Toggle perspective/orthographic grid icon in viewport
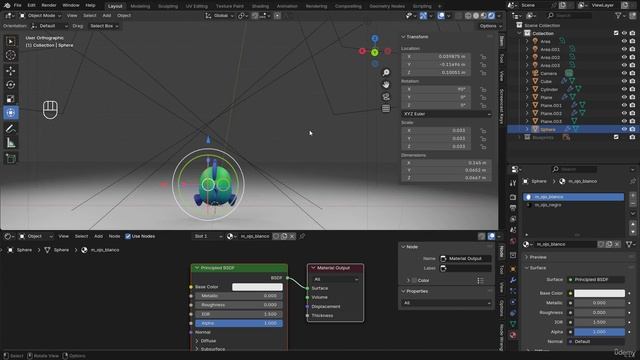Viewport: 640px width, 360px height. tap(386, 109)
